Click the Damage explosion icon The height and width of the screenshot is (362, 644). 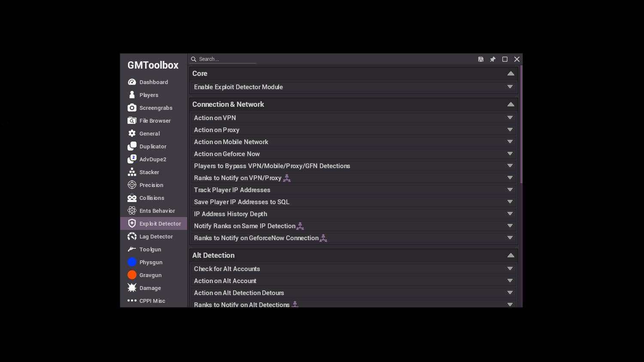pyautogui.click(x=132, y=288)
